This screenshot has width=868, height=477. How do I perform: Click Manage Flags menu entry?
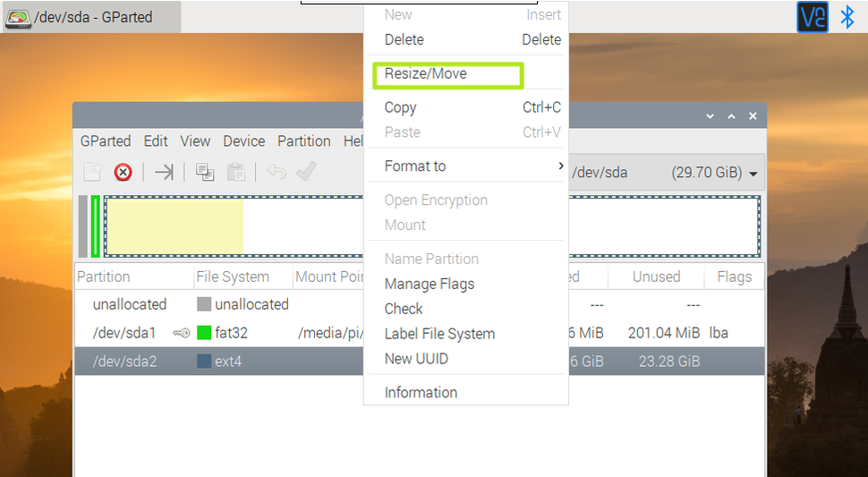click(430, 284)
